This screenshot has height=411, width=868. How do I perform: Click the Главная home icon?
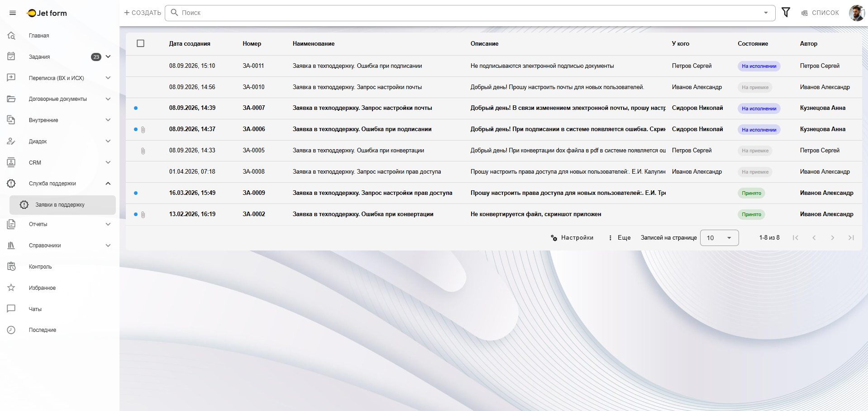(x=11, y=35)
